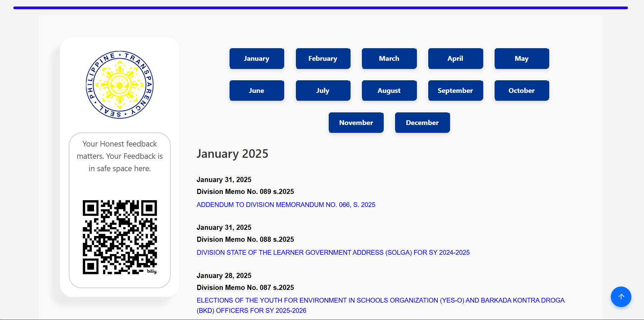The width and height of the screenshot is (644, 320).
Task: Open the Division SOLGA for SY 2024-2025 link
Action: click(333, 252)
